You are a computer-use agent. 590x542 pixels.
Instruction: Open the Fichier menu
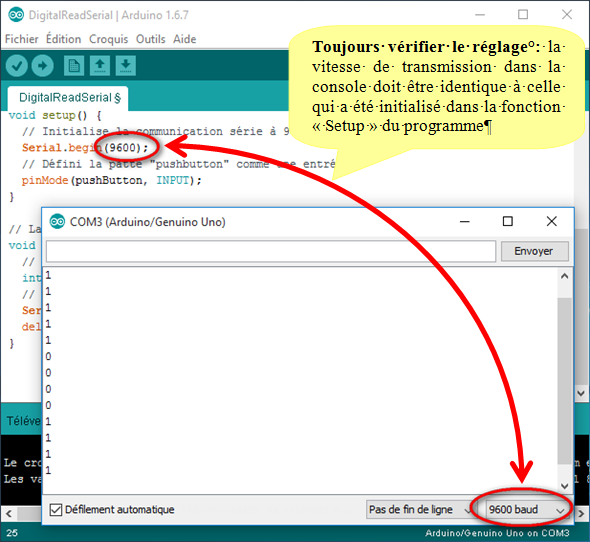coord(21,39)
